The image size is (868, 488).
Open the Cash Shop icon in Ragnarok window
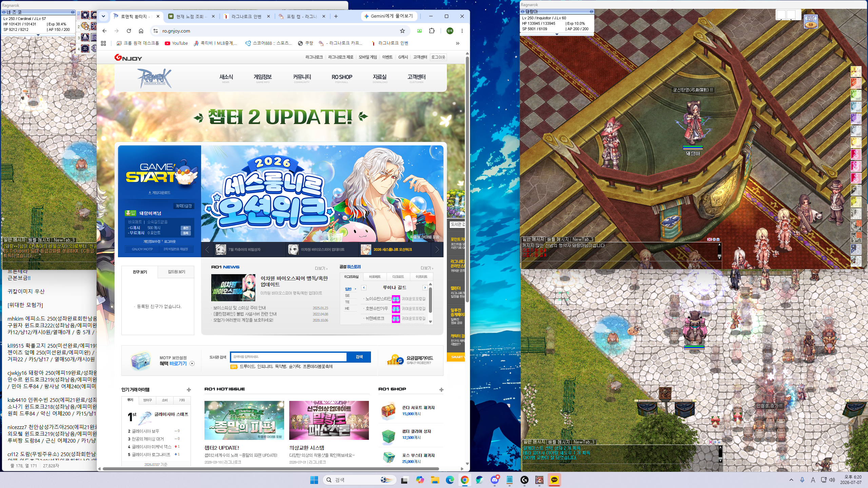pos(811,21)
